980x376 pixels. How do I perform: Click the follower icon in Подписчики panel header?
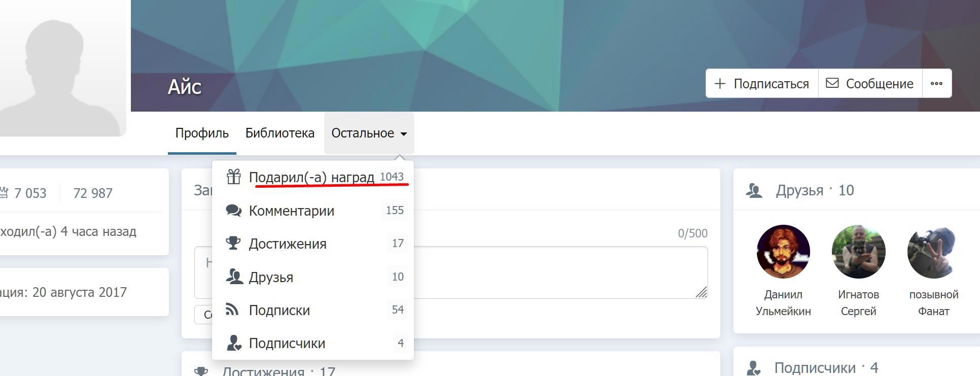pos(753,368)
